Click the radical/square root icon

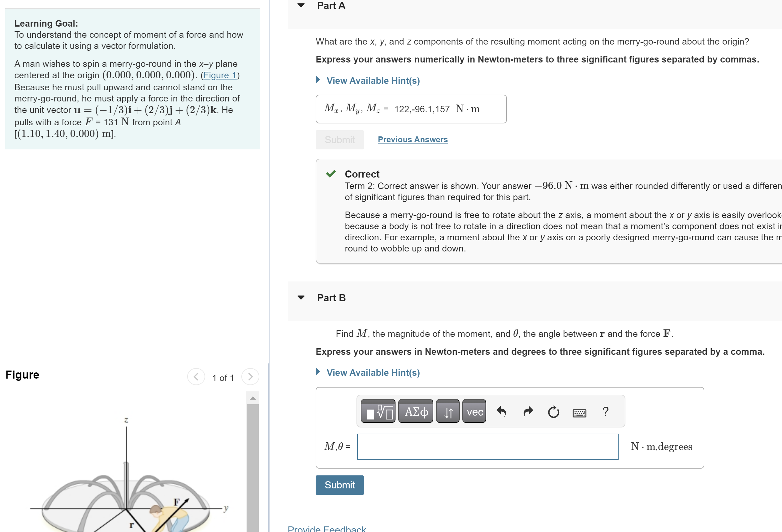pos(384,411)
